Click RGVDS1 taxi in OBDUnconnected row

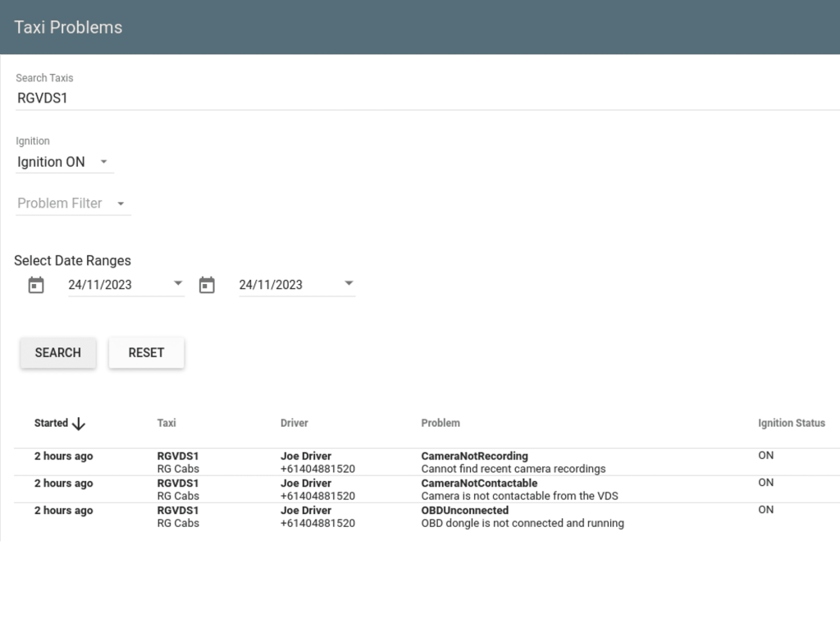[x=178, y=511]
